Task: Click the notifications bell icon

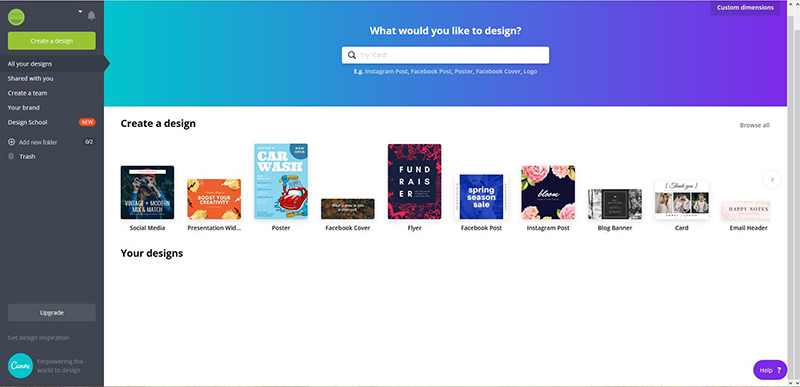Action: 91,15
